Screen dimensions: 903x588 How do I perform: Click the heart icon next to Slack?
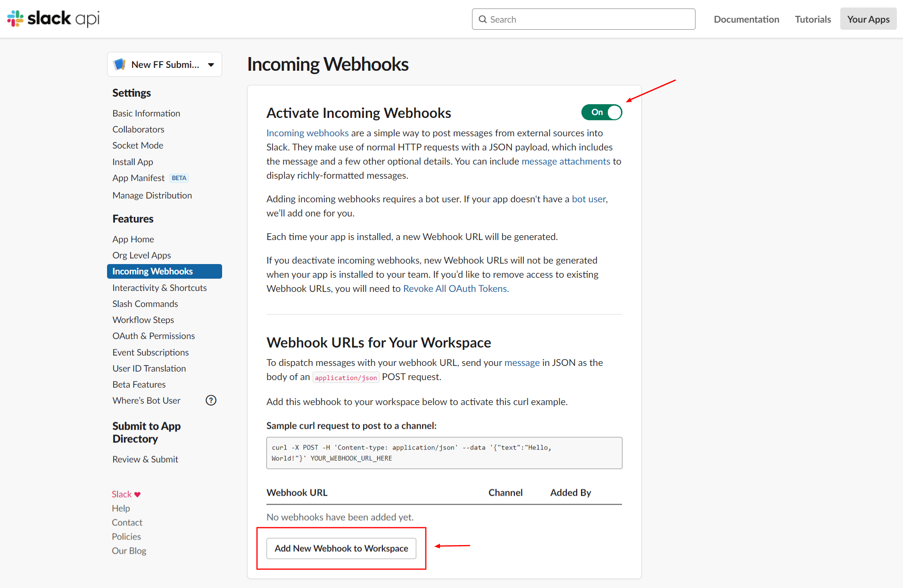tap(136, 494)
